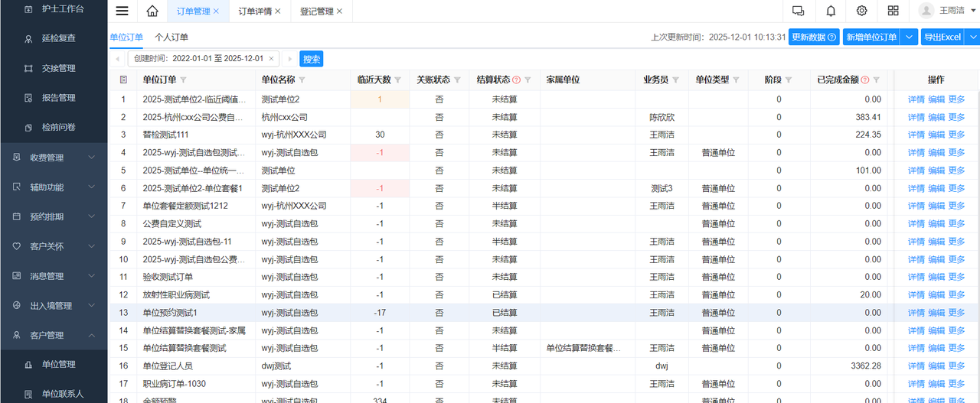Screen dimensions: 980x403
Task: Expand the 新增单位订单 dropdown arrow
Action: pyautogui.click(x=909, y=37)
